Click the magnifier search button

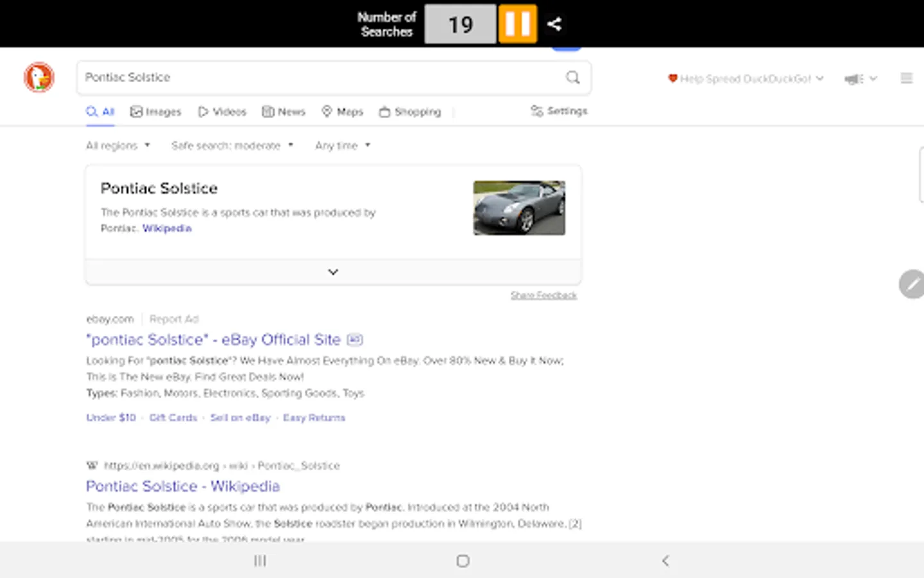573,78
